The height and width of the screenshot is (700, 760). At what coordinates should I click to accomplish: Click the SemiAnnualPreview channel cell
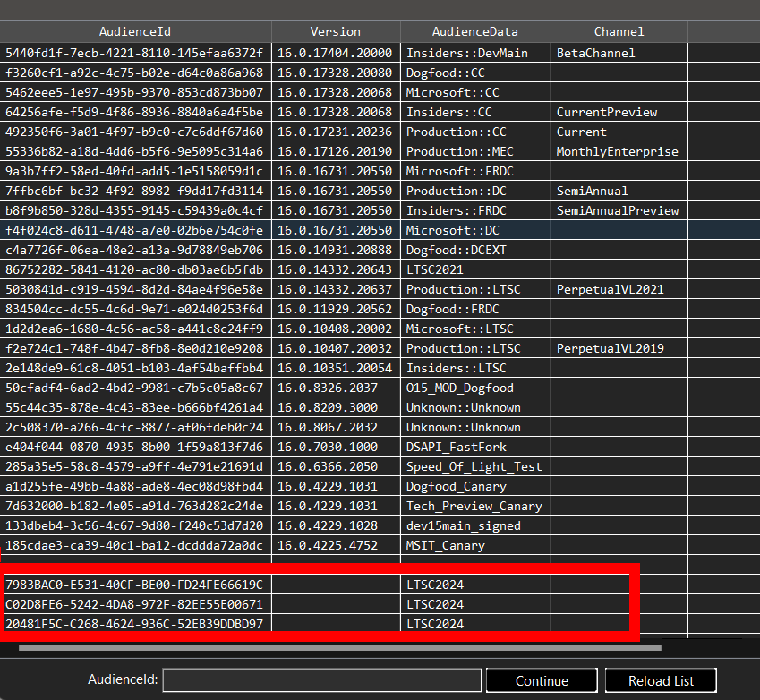pyautogui.click(x=619, y=210)
